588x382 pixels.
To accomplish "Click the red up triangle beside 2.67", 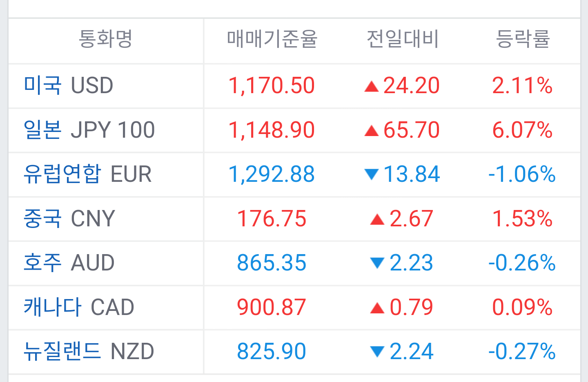I will [377, 220].
